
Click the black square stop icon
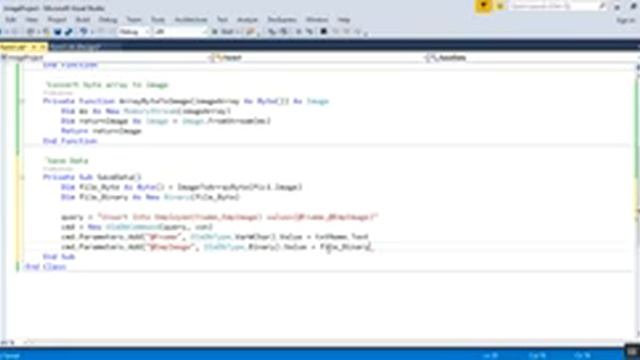(324, 32)
